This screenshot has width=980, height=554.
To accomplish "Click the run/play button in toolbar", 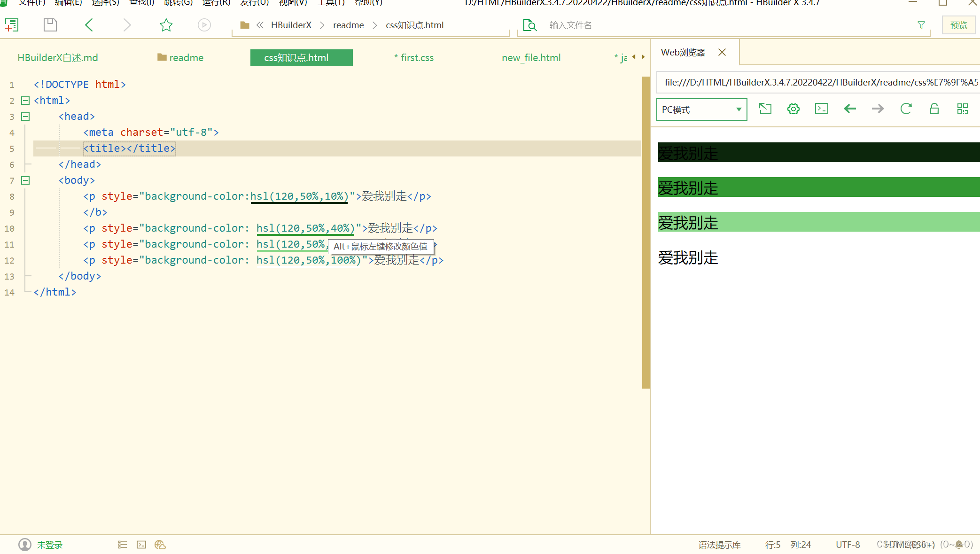I will pos(204,25).
